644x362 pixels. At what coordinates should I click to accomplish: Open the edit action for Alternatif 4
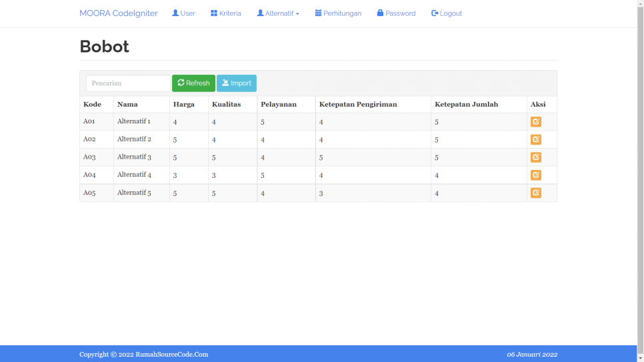point(535,175)
